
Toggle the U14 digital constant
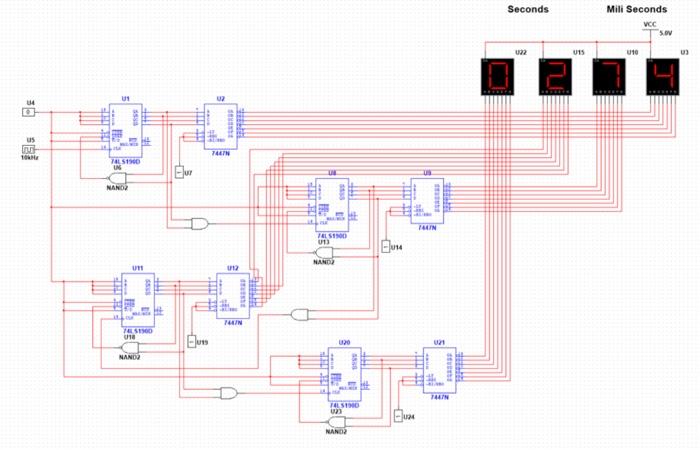point(386,246)
